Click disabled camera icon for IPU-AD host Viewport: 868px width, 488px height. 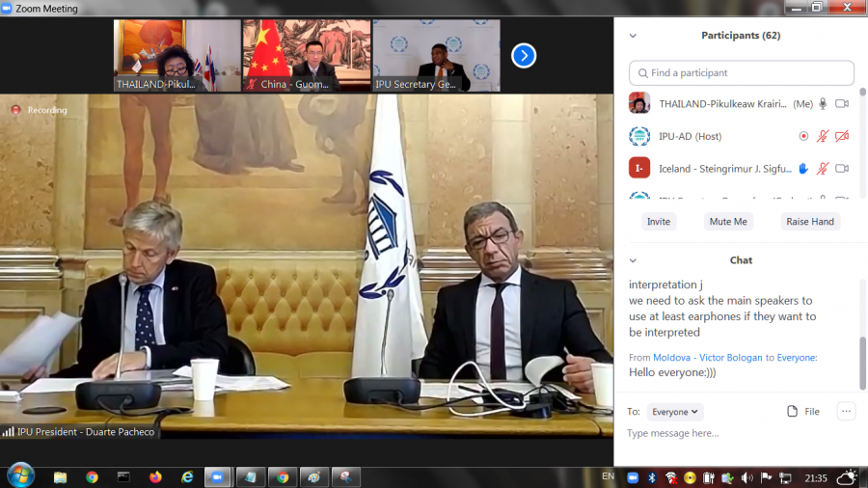click(x=842, y=136)
